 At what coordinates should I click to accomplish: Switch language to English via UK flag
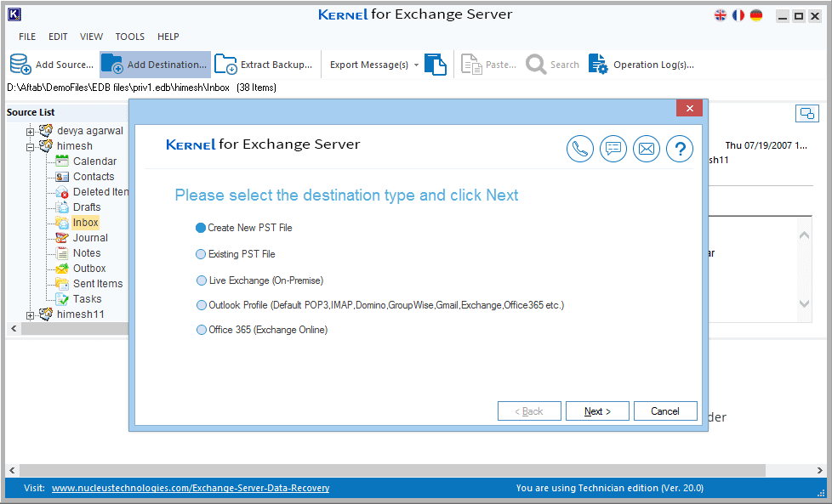[x=720, y=15]
